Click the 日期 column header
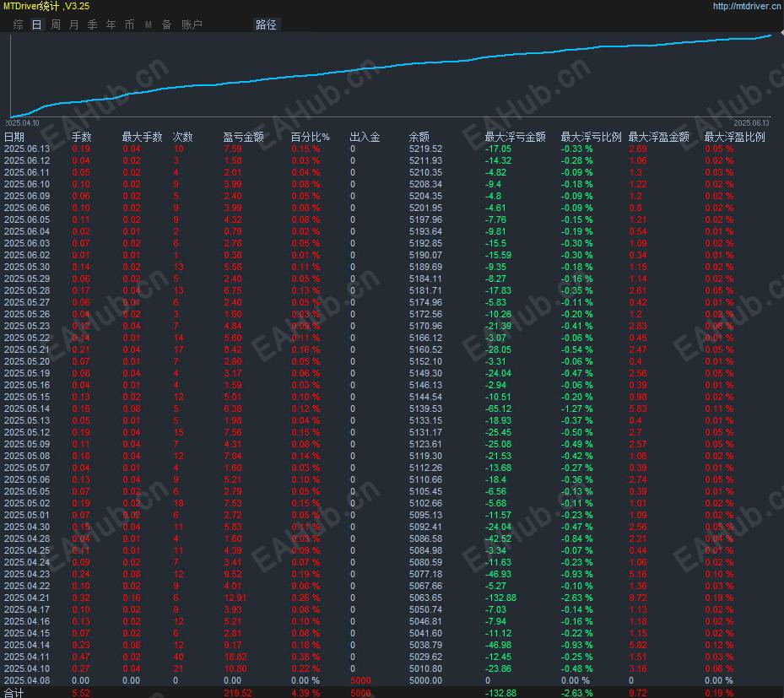The image size is (784, 698). pyautogui.click(x=14, y=137)
